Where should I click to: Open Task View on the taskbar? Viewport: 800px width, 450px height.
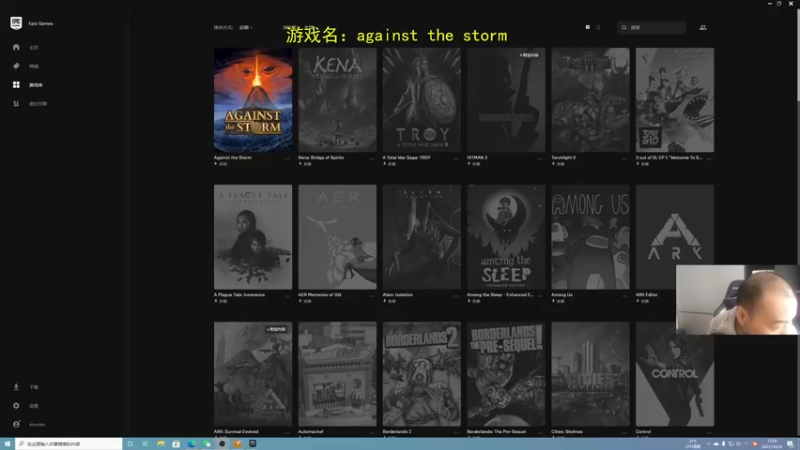[x=145, y=444]
